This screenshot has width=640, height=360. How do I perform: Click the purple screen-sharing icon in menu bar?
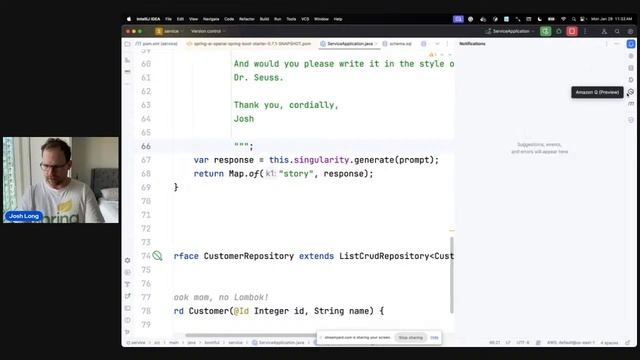458,19
